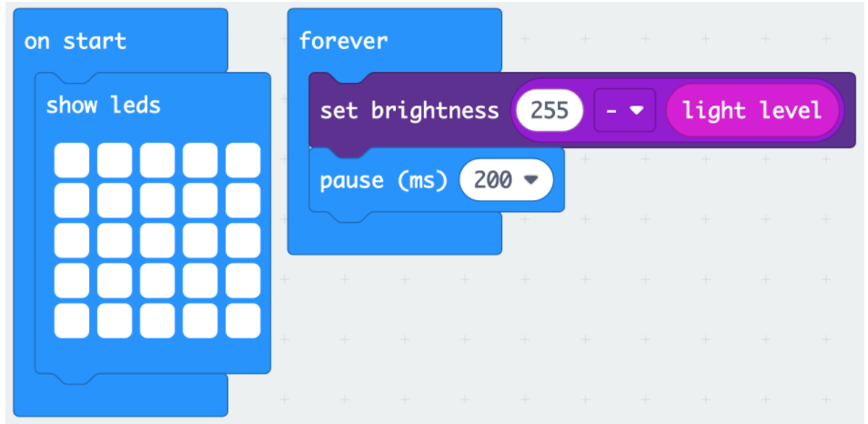Screen dimensions: 868x424
Task: Click the 255 number input field
Action: click(x=550, y=110)
